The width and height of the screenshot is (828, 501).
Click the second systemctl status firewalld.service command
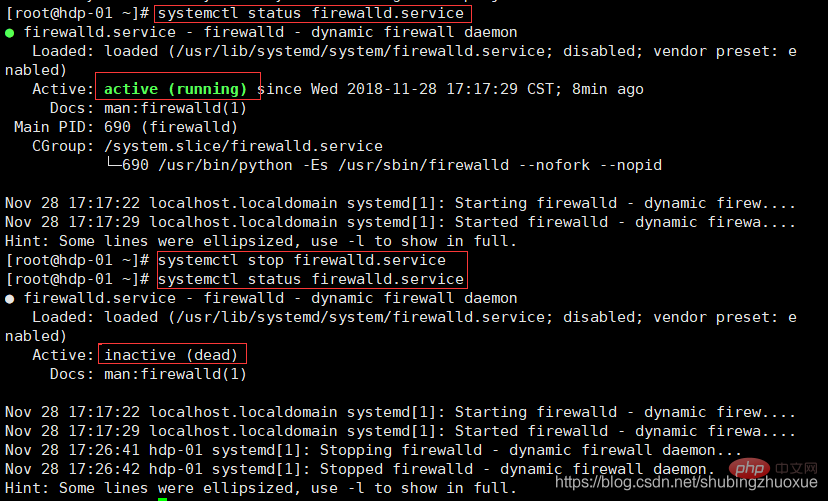[311, 279]
